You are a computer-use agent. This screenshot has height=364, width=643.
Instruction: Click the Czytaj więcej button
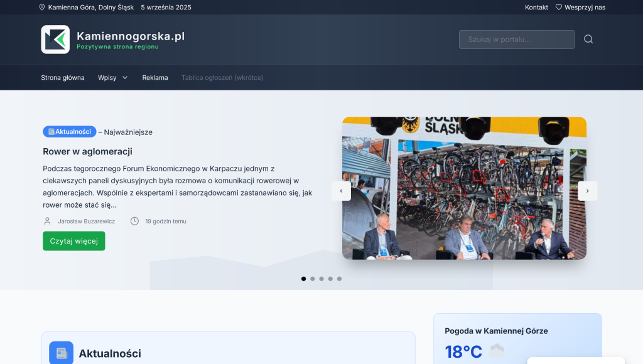click(x=73, y=241)
